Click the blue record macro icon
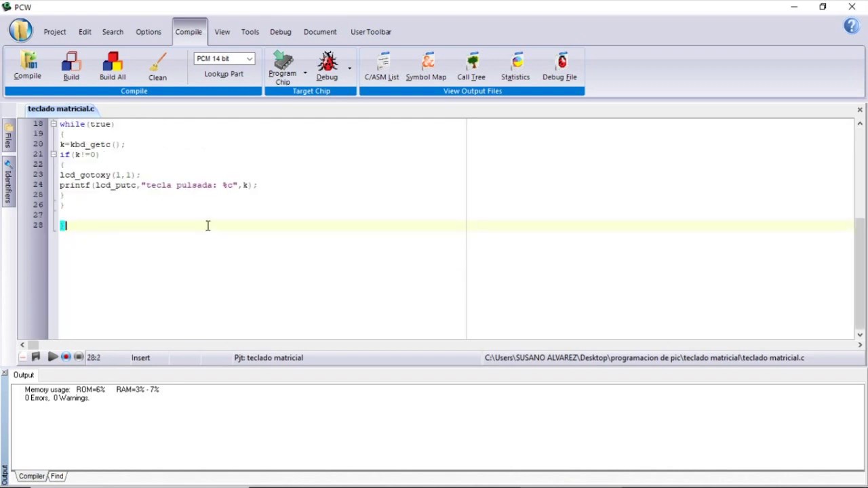This screenshot has width=868, height=488. click(x=66, y=357)
